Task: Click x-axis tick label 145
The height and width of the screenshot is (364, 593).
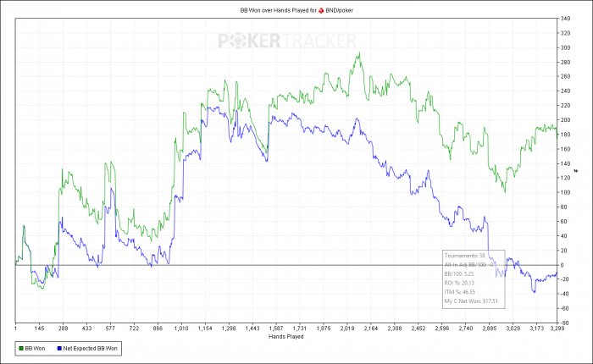Action: (x=39, y=328)
